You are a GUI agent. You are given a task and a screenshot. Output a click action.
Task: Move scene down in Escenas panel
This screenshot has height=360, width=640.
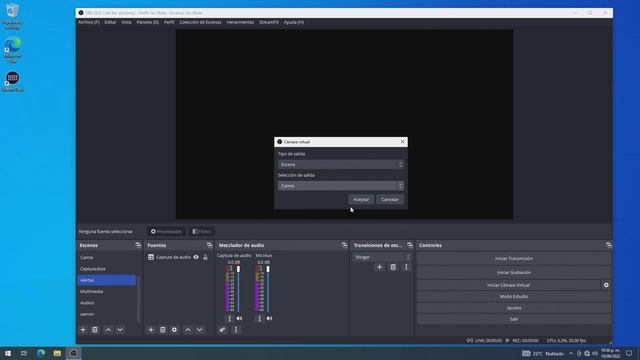tap(120, 330)
